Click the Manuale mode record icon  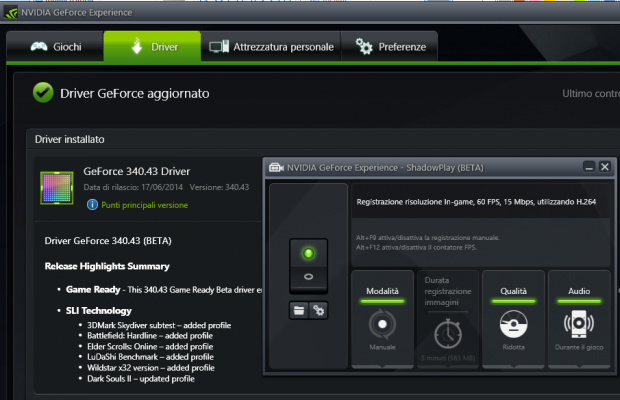[382, 325]
